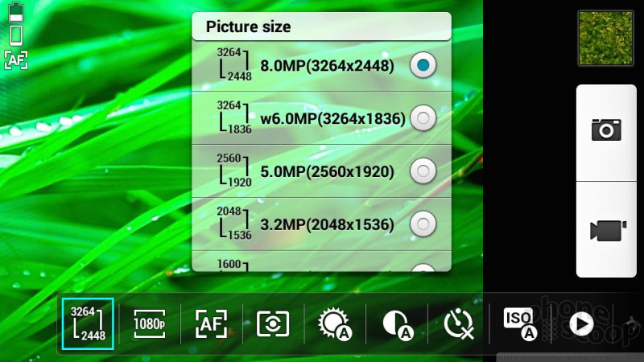644x362 pixels.
Task: Tap the Picture size header title
Action: pos(248,27)
